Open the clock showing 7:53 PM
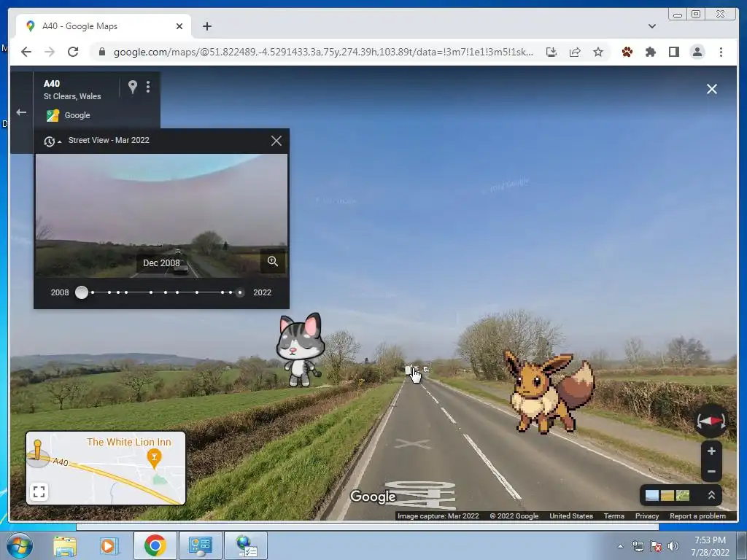 pos(710,546)
